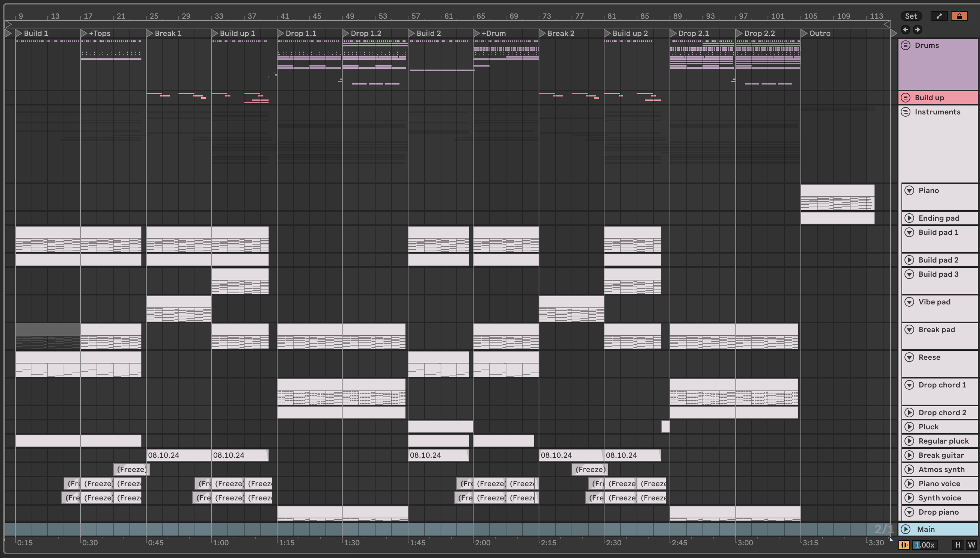Screen dimensions: 980x558
Task: Fold the Build up group
Action: pos(906,98)
